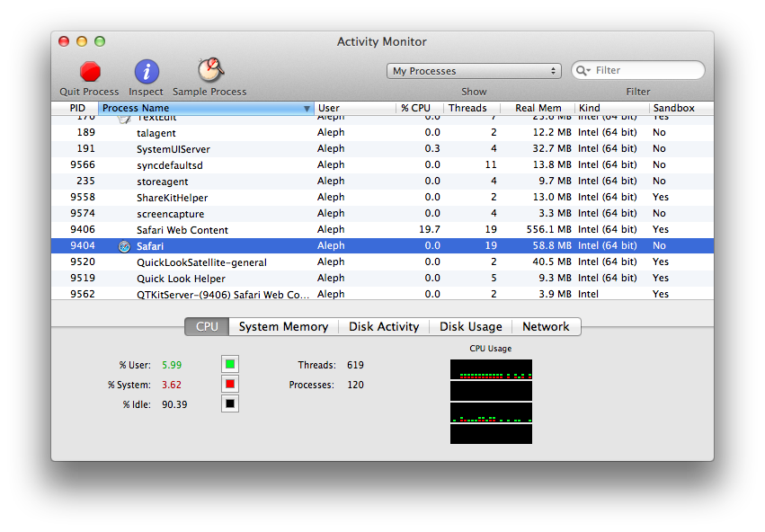Switch to the Disk Usage tab
This screenshot has height=532, width=765.
point(471,327)
